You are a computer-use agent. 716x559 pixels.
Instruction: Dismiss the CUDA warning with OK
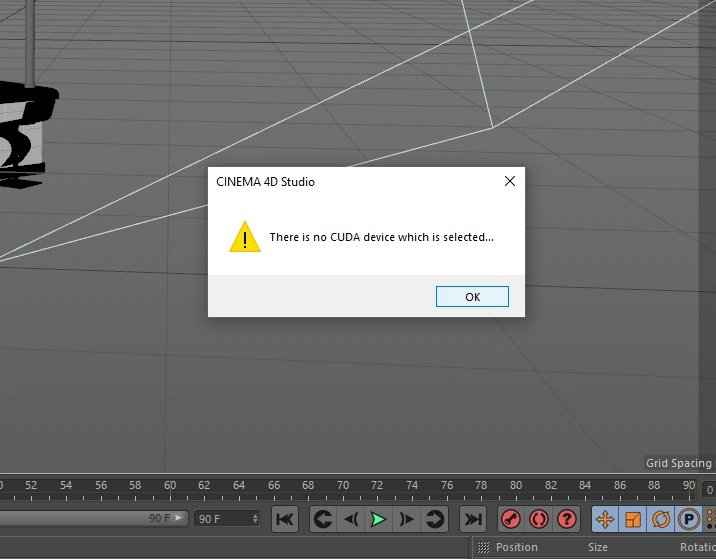click(472, 297)
